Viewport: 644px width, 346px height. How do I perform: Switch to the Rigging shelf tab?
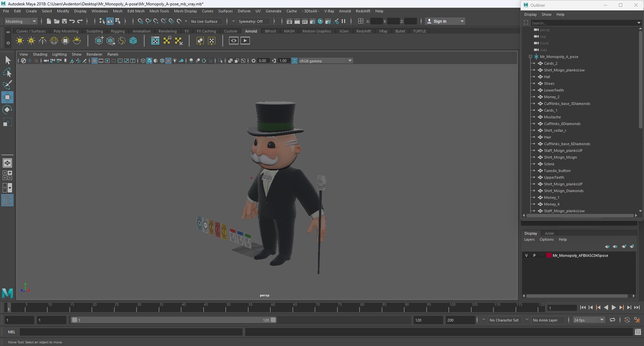tap(118, 31)
